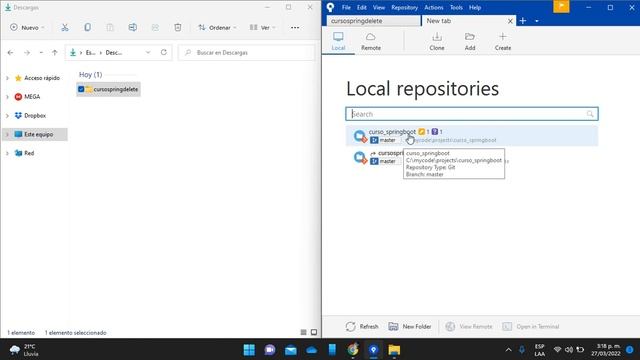This screenshot has height=360, width=640.
Task: Open the Actions menu
Action: (433, 7)
